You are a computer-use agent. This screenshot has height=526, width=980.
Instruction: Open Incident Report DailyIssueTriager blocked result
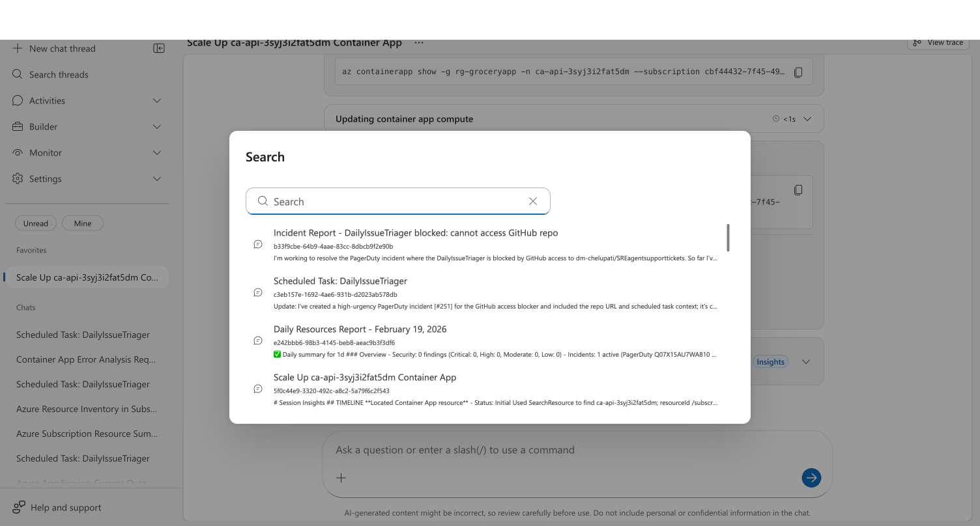pyautogui.click(x=485, y=245)
